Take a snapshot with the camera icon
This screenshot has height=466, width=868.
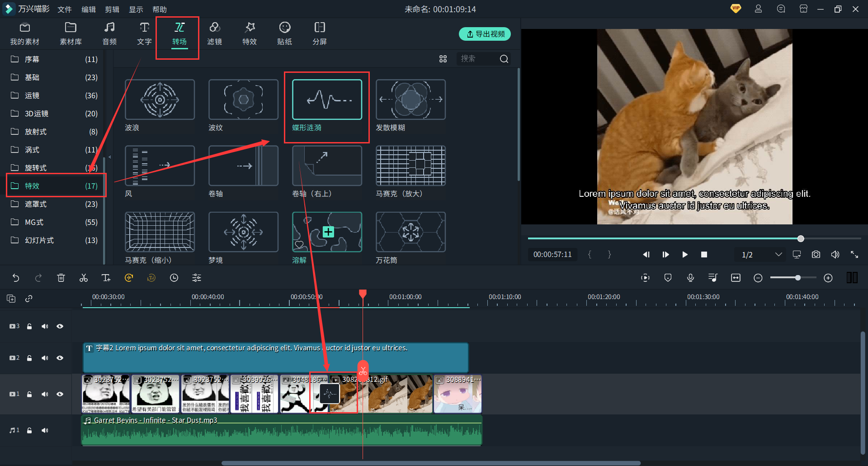(x=816, y=254)
